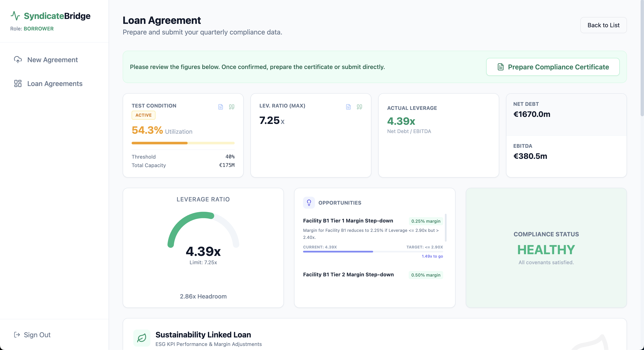Select Facility B1 Tier 2 Margin Step-down
The height and width of the screenshot is (350, 644).
pos(348,274)
